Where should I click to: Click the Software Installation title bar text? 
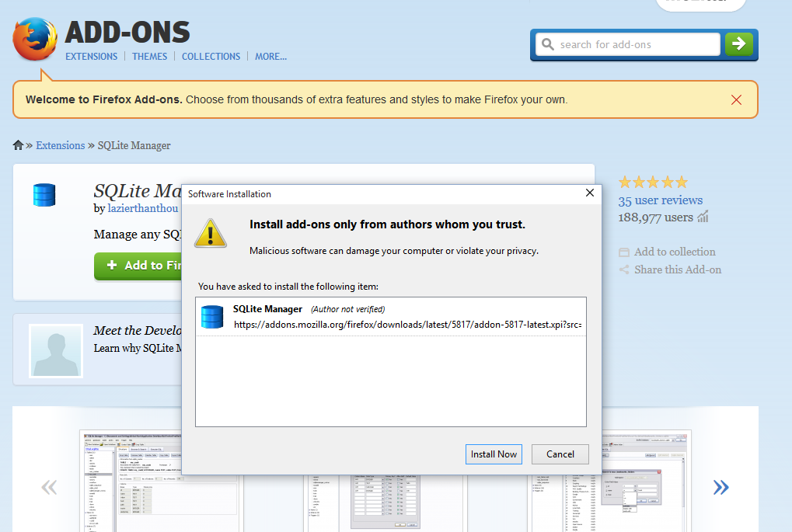tap(229, 194)
